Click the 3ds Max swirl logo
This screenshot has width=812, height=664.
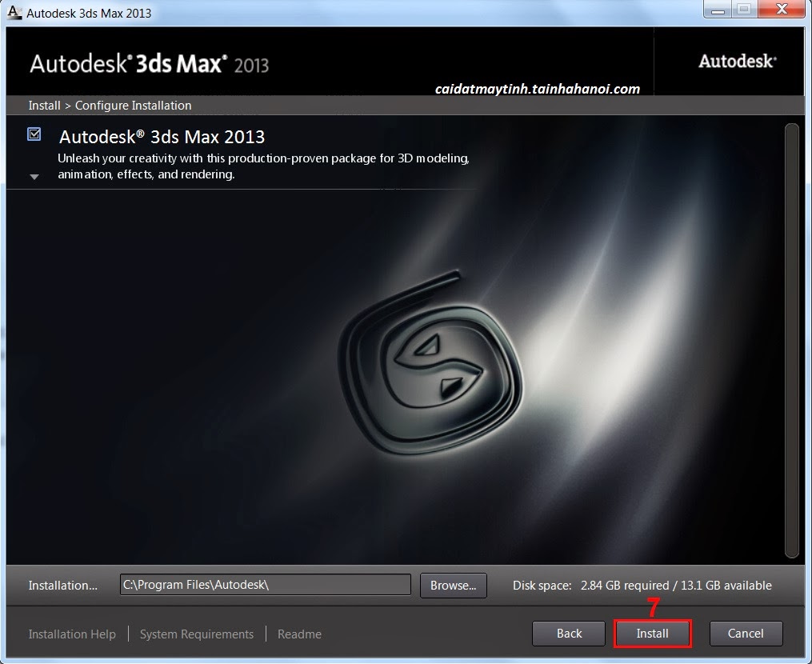point(431,362)
